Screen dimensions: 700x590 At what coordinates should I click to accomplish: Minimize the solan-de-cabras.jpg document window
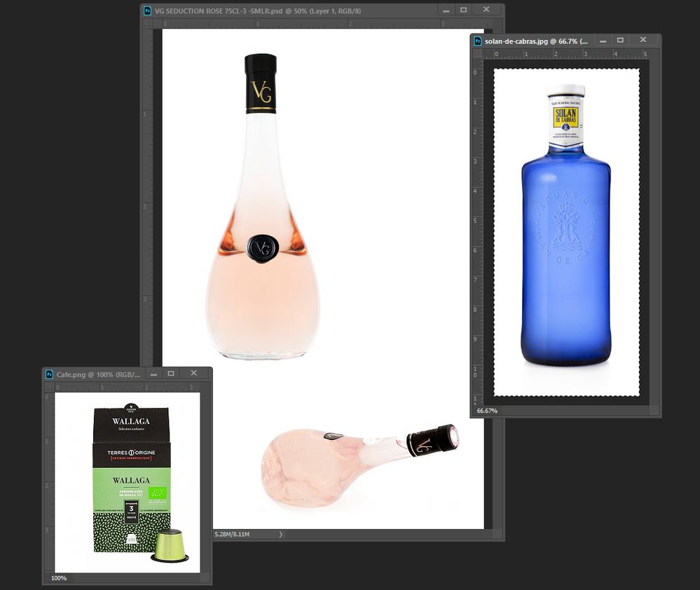[x=598, y=41]
